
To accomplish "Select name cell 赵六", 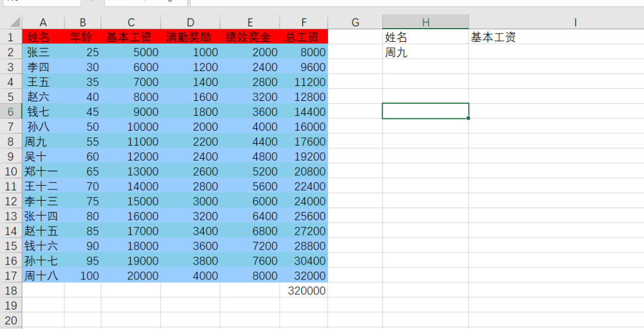I will 43,97.
